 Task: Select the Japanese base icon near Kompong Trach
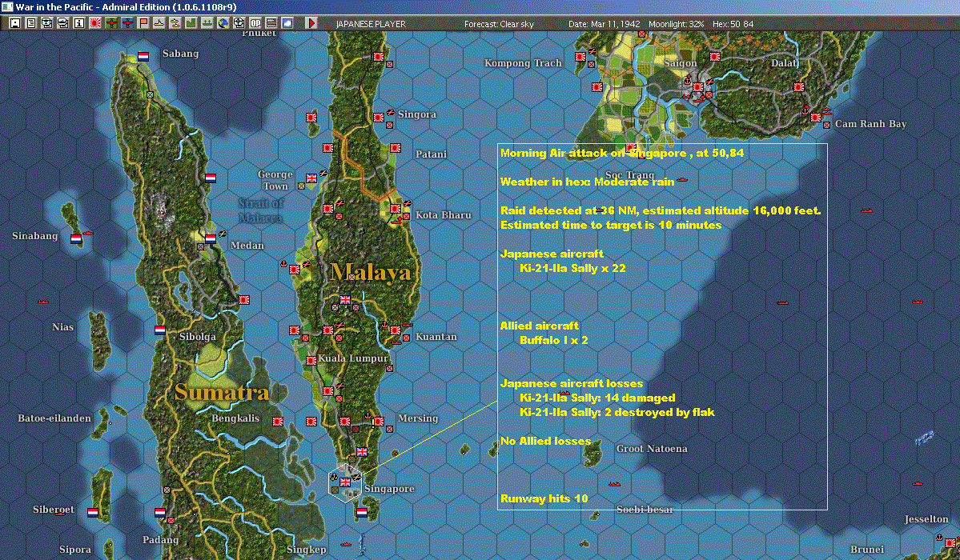pyautogui.click(x=580, y=56)
